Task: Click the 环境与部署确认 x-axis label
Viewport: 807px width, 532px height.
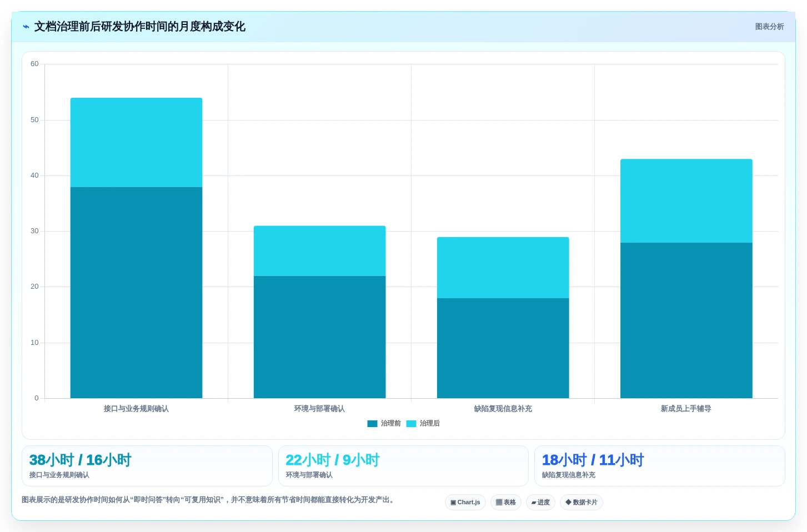Action: click(319, 409)
